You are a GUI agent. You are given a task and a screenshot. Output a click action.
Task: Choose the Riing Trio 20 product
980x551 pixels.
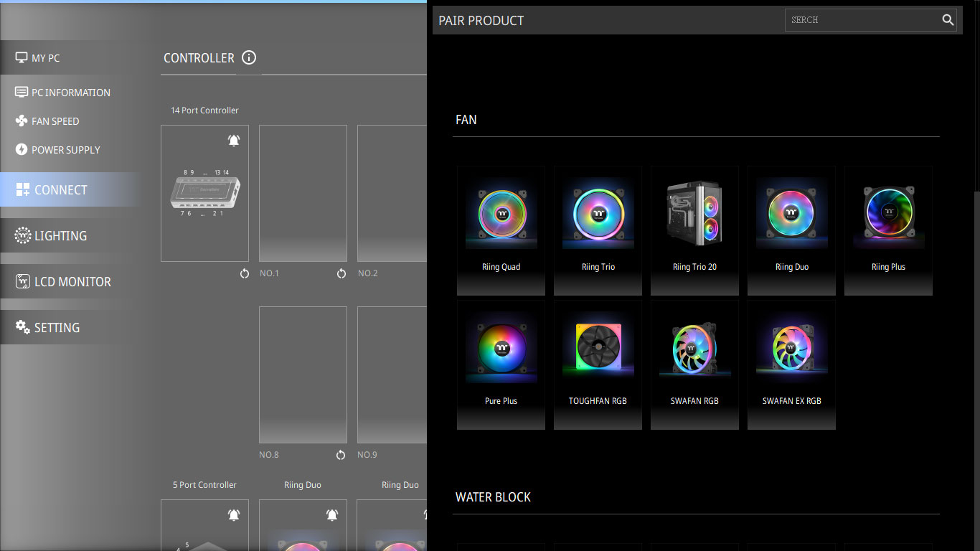[694, 230]
